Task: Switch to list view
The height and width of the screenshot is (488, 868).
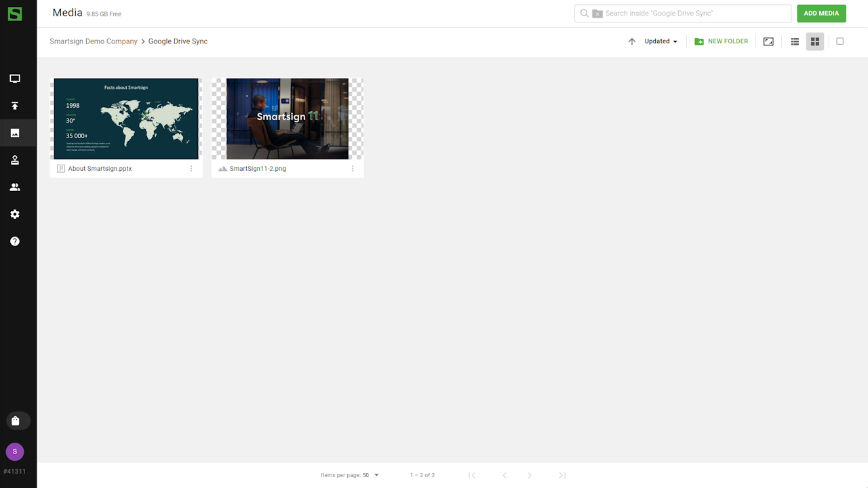Action: (795, 41)
